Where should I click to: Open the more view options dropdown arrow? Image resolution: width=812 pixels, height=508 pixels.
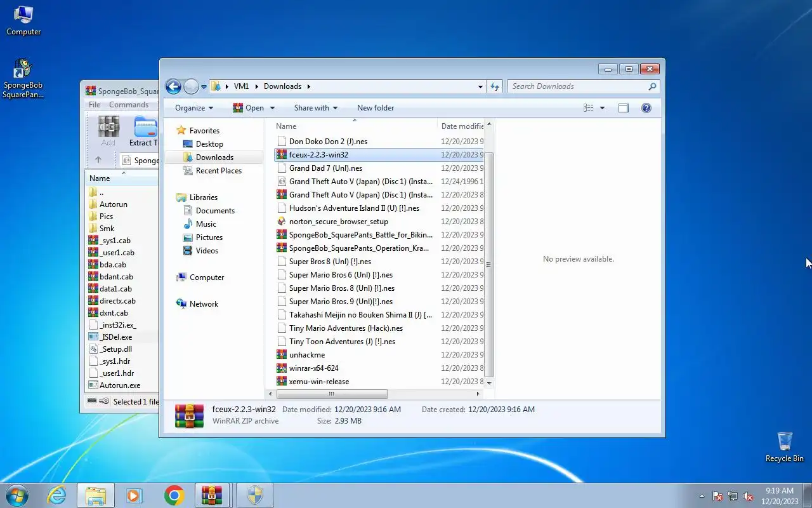(x=602, y=108)
